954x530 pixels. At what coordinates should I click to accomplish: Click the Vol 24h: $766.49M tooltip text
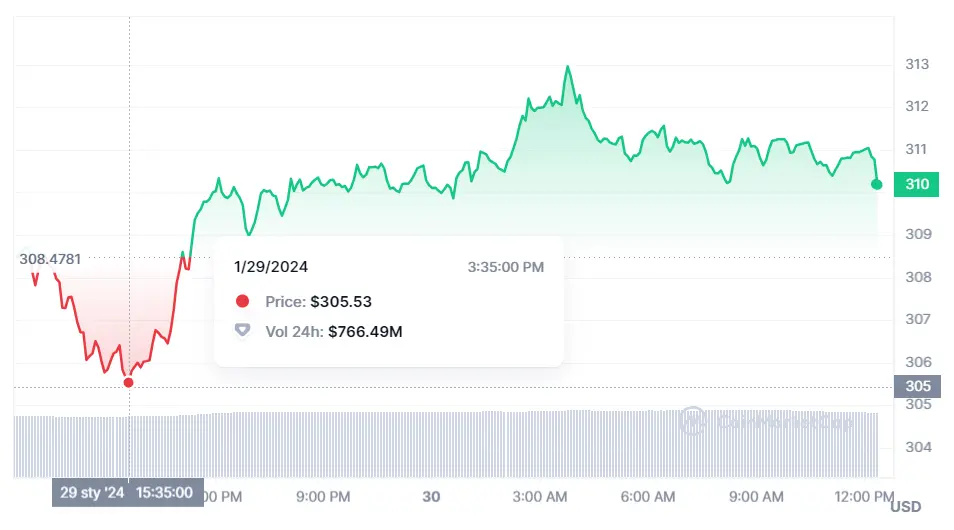pyautogui.click(x=333, y=331)
